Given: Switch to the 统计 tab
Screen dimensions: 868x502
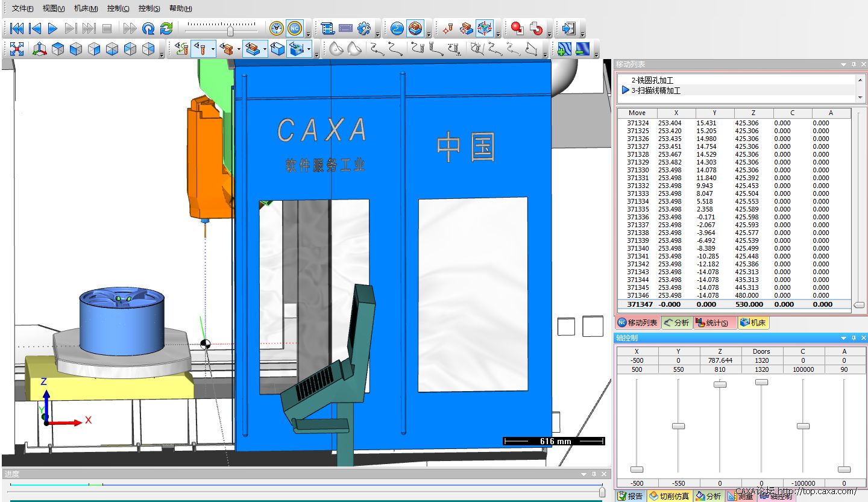Looking at the screenshot, I should point(715,323).
